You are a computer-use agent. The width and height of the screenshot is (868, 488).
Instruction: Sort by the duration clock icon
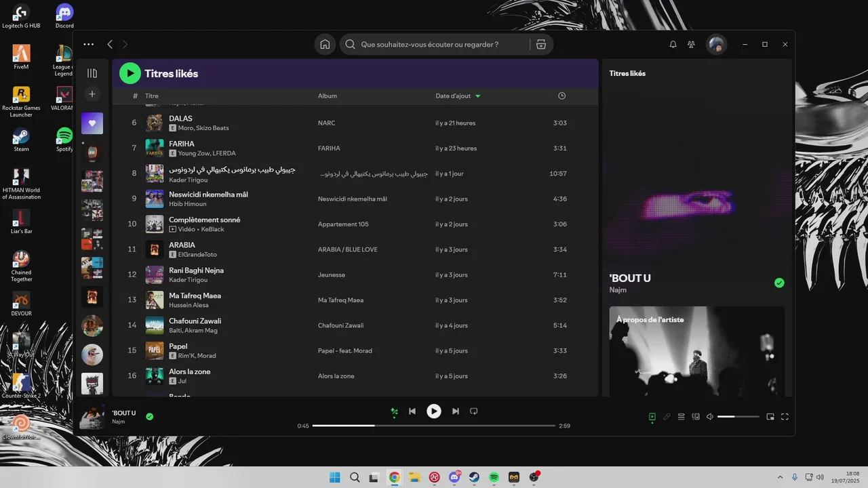[x=561, y=96]
